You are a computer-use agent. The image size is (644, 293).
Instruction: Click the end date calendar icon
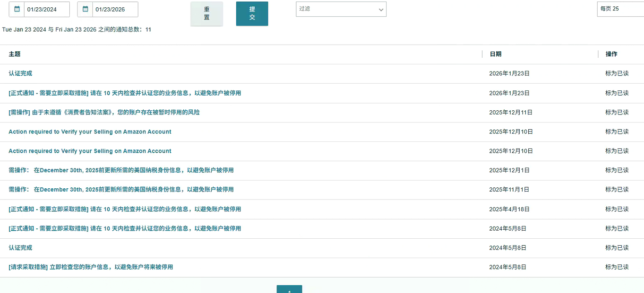pos(85,9)
